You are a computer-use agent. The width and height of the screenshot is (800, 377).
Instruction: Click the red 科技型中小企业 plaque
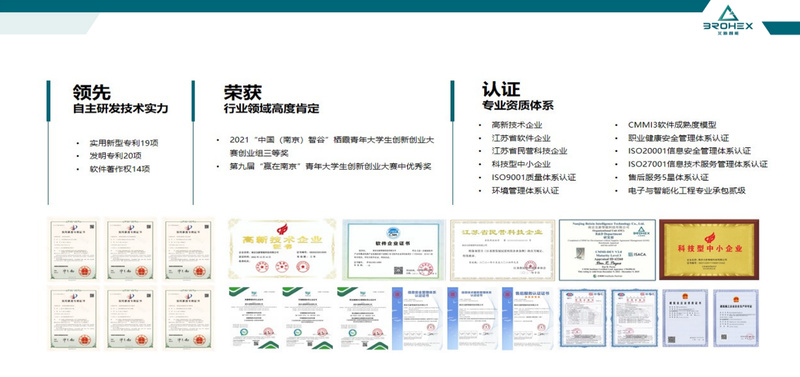tap(709, 249)
